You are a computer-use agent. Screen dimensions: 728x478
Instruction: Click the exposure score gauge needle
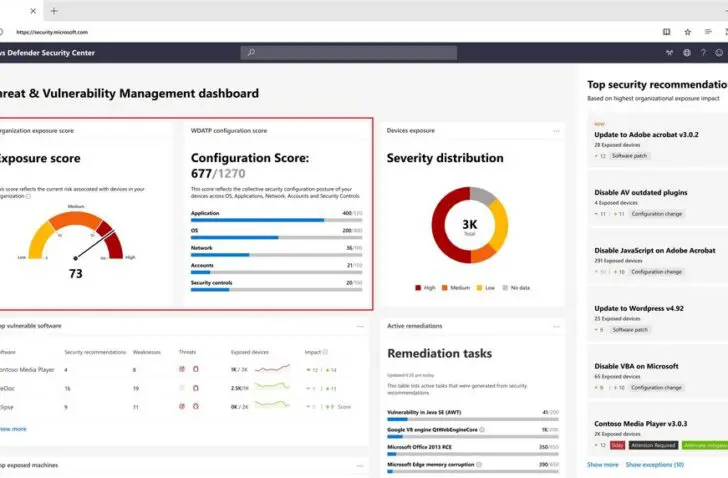click(x=95, y=244)
